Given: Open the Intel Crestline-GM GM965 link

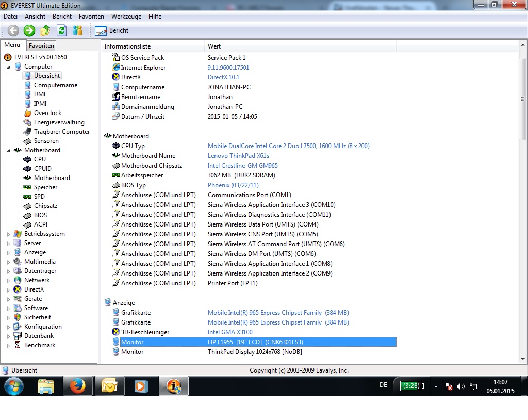Looking at the screenshot, I should pos(242,166).
